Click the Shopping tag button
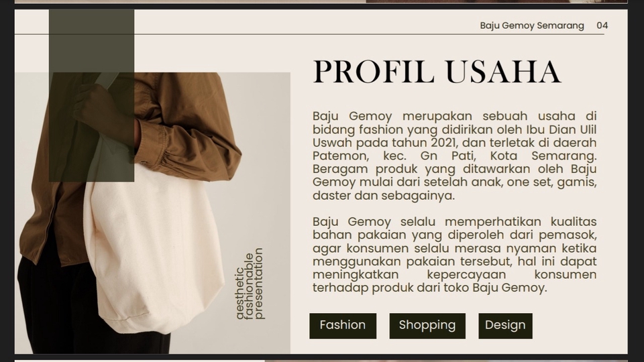The height and width of the screenshot is (362, 644). (x=427, y=326)
